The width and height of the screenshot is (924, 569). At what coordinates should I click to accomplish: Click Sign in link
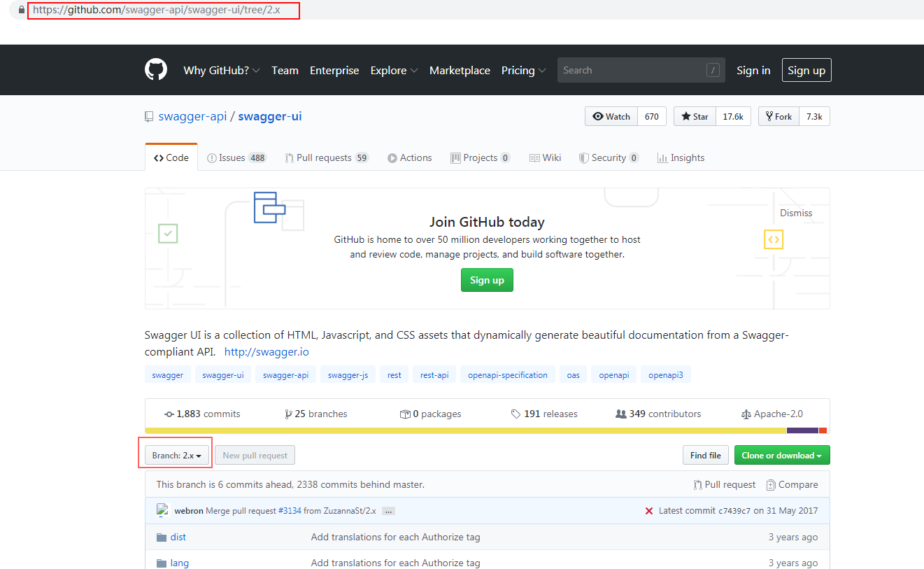[753, 70]
